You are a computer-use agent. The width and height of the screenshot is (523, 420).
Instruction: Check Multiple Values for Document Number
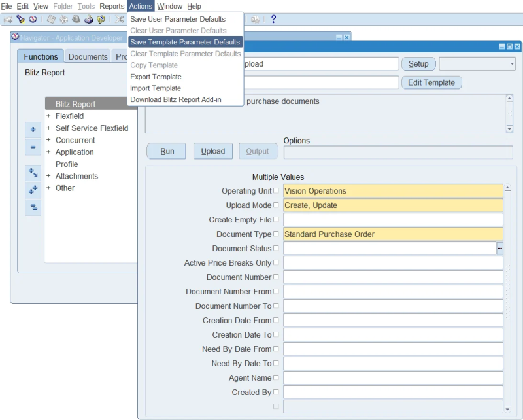pos(276,277)
